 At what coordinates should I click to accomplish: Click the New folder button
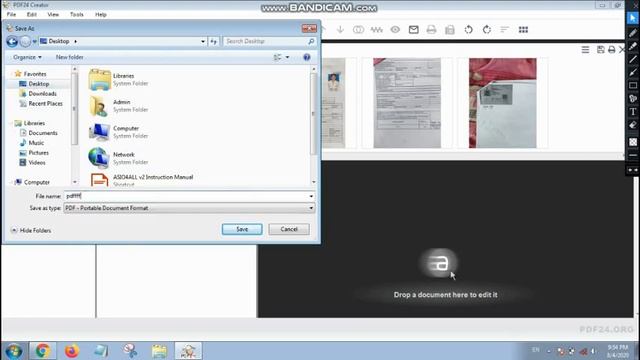click(x=69, y=57)
